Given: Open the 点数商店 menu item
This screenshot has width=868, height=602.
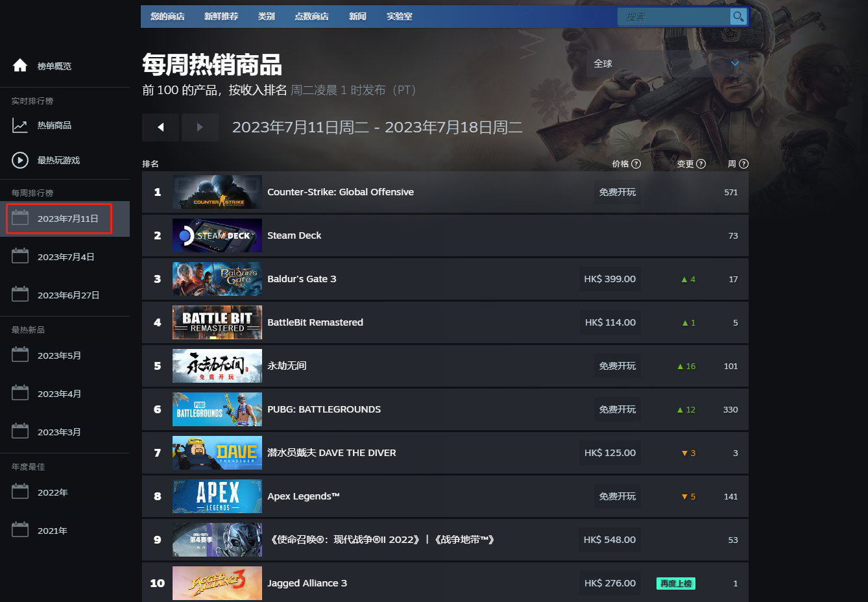Looking at the screenshot, I should pyautogui.click(x=311, y=17).
